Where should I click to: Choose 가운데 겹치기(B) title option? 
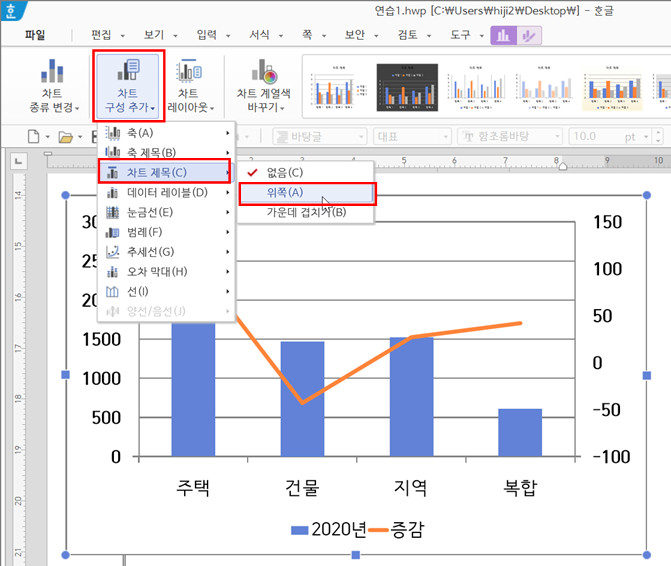pyautogui.click(x=305, y=212)
